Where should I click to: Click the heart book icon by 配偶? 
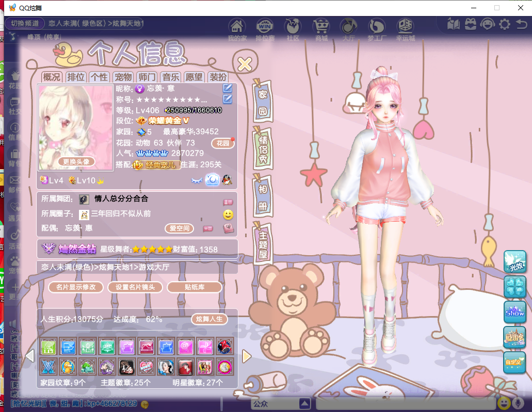[229, 228]
